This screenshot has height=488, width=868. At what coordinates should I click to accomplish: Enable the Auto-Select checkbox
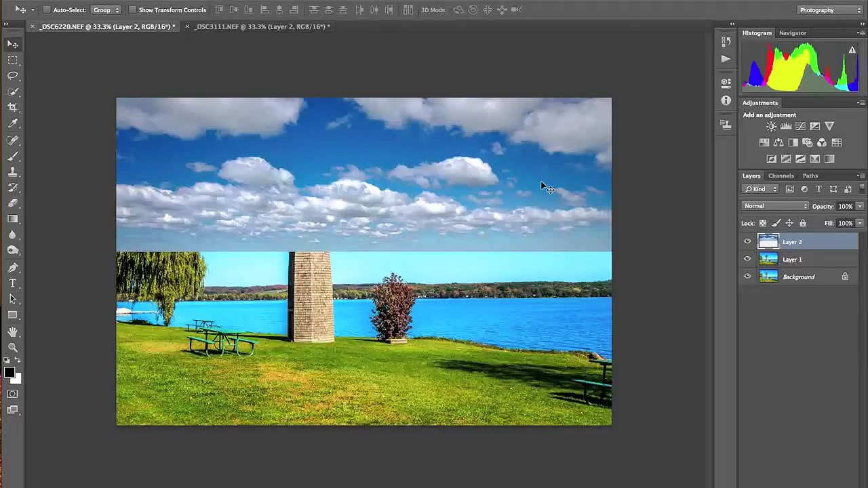pos(47,10)
